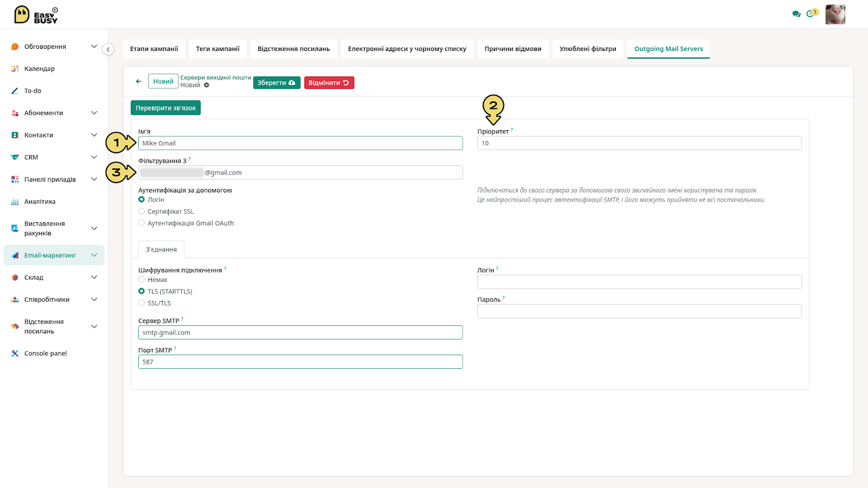868x488 pixels.
Task: Click the CRM sidebar icon
Action: pyautogui.click(x=15, y=157)
